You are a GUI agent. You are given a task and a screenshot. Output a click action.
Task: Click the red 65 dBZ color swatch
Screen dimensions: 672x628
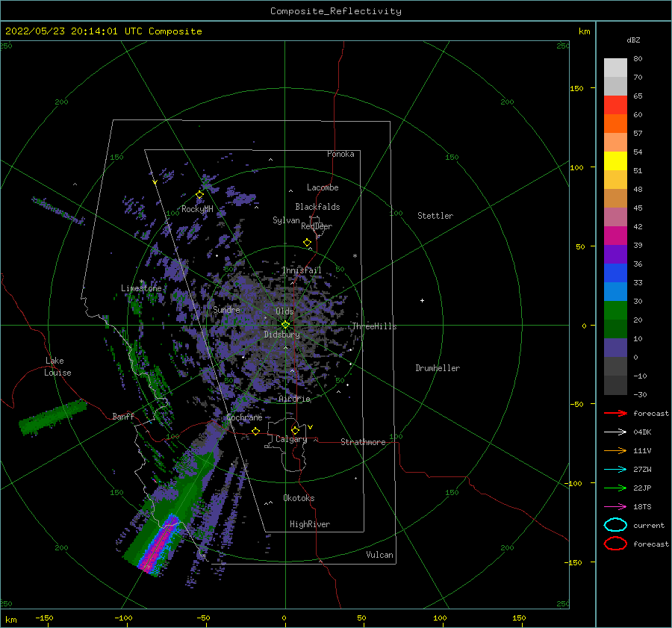615,105
